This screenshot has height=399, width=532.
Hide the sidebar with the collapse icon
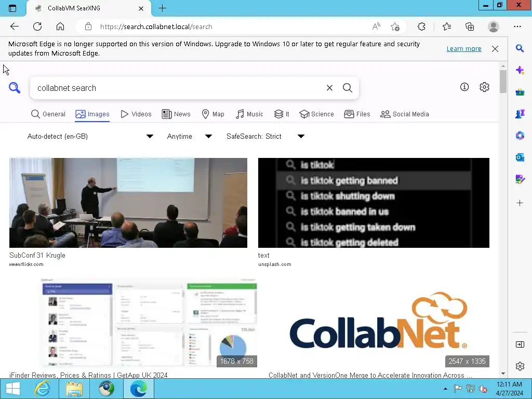[x=520, y=344]
